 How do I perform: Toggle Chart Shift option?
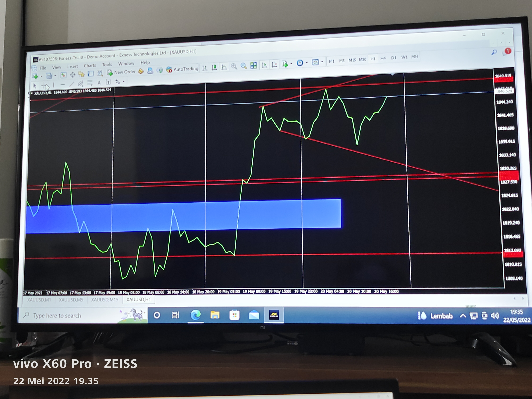pyautogui.click(x=274, y=65)
